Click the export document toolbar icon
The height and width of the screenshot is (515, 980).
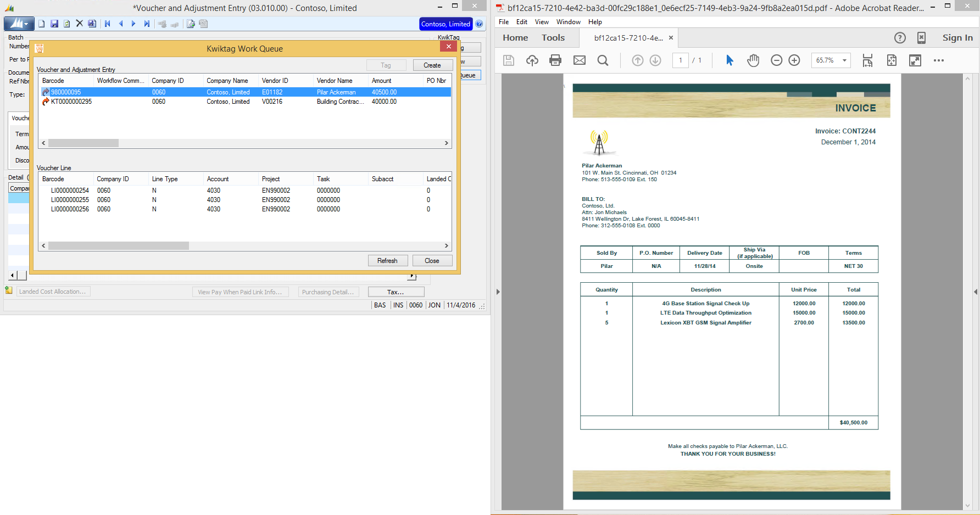point(191,24)
